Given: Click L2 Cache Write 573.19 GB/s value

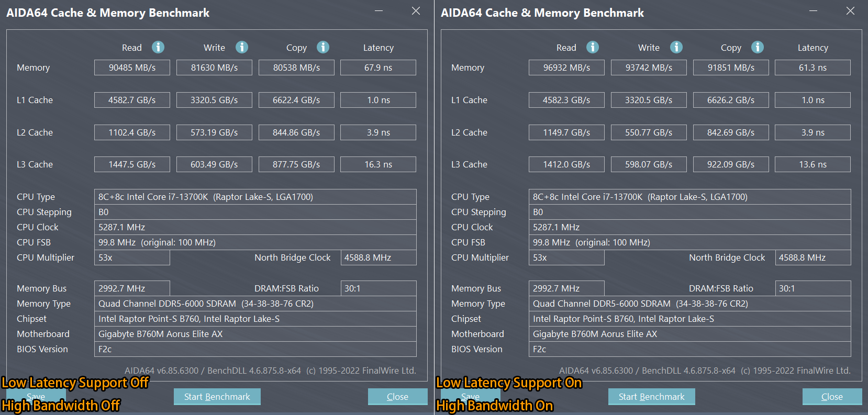Looking at the screenshot, I should pyautogui.click(x=214, y=132).
